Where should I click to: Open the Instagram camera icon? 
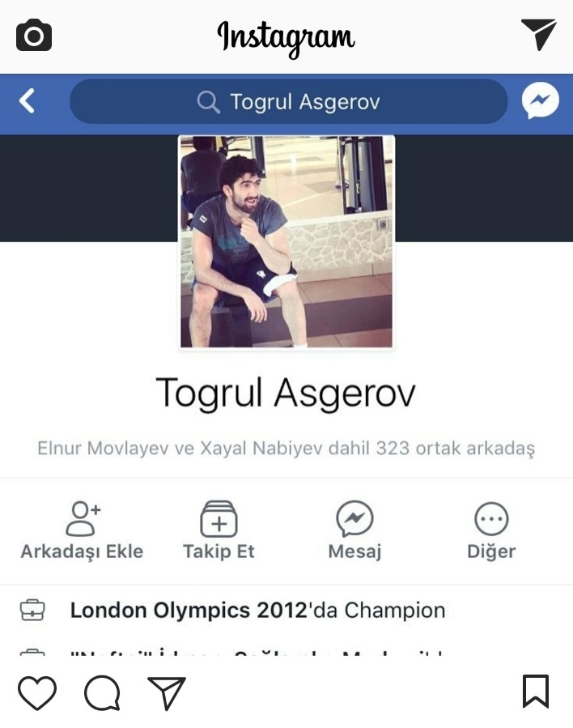click(x=34, y=36)
